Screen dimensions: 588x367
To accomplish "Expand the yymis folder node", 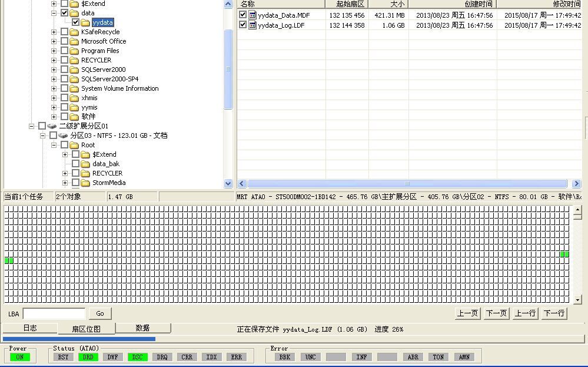I will (x=54, y=107).
